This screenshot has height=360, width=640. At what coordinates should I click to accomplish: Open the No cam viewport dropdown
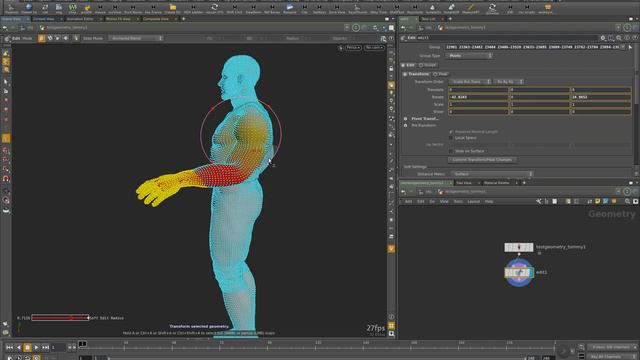pos(374,48)
